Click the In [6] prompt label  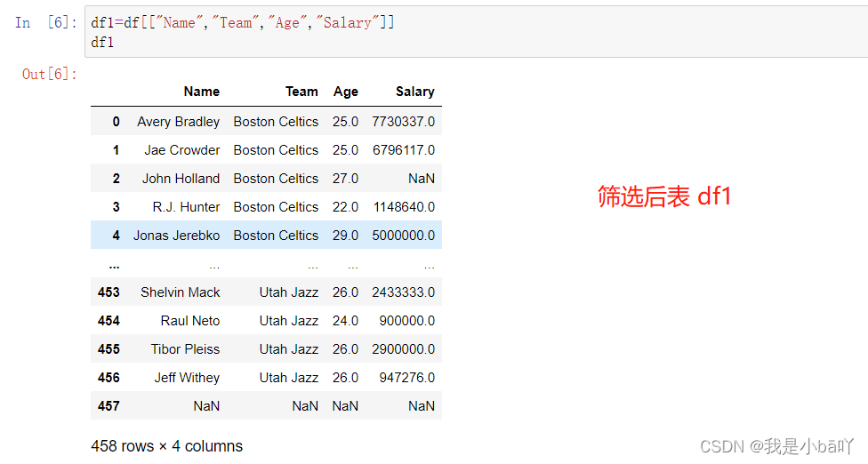click(x=46, y=23)
